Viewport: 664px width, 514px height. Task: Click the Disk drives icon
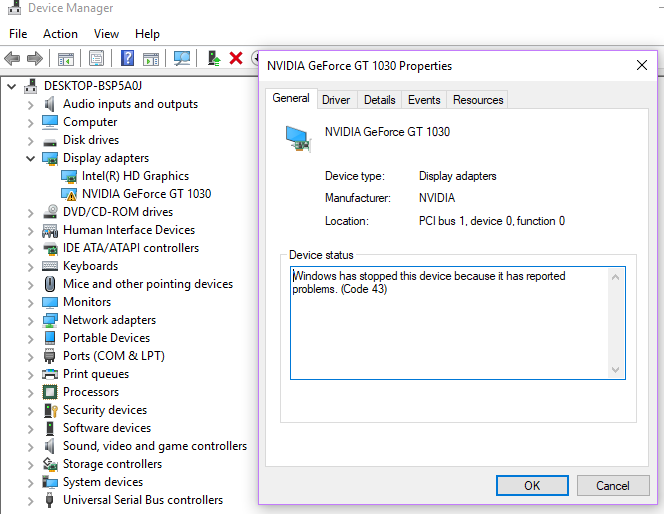50,141
